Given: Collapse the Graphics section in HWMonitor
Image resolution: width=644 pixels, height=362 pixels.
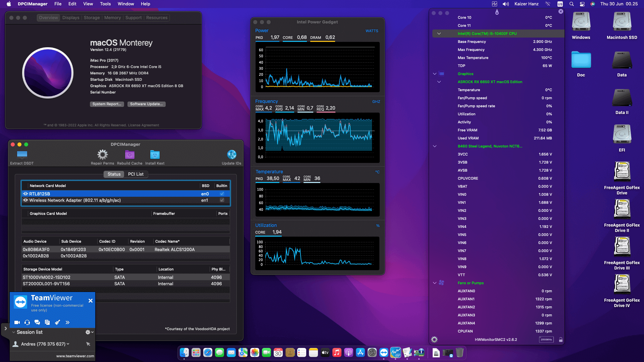Looking at the screenshot, I should click(435, 74).
